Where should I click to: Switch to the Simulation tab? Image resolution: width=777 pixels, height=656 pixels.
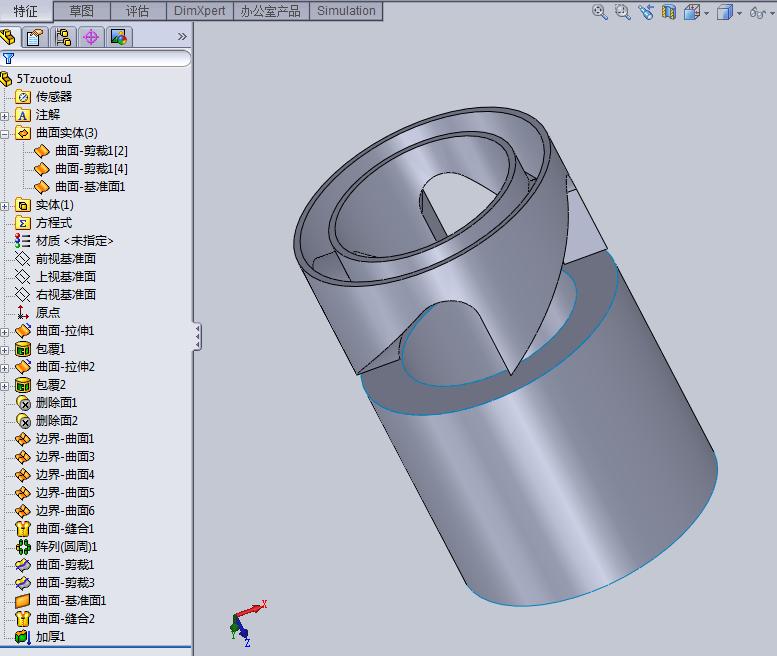[346, 10]
